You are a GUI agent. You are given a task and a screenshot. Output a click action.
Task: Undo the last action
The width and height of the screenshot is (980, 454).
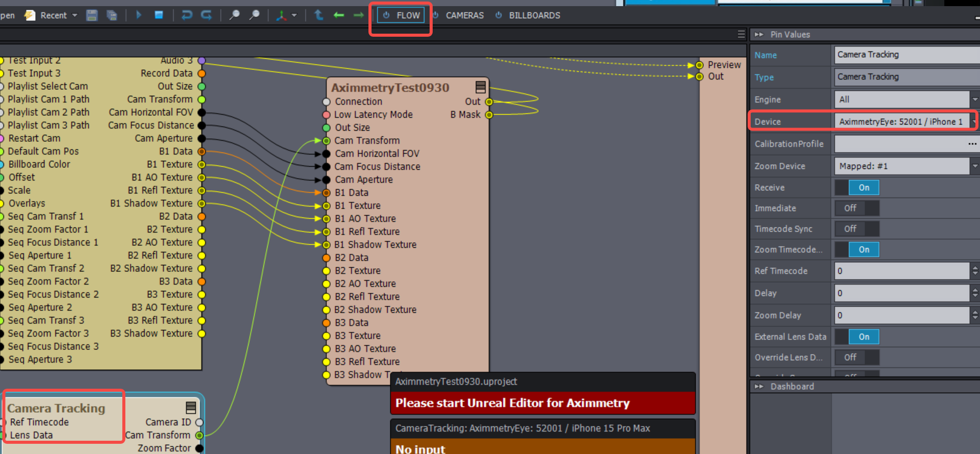click(x=187, y=15)
